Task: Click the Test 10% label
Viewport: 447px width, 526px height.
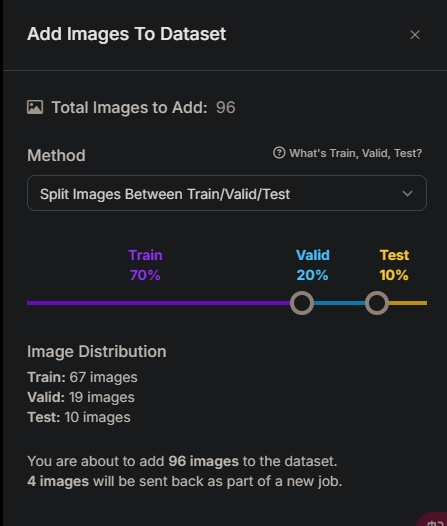Action: tap(394, 265)
